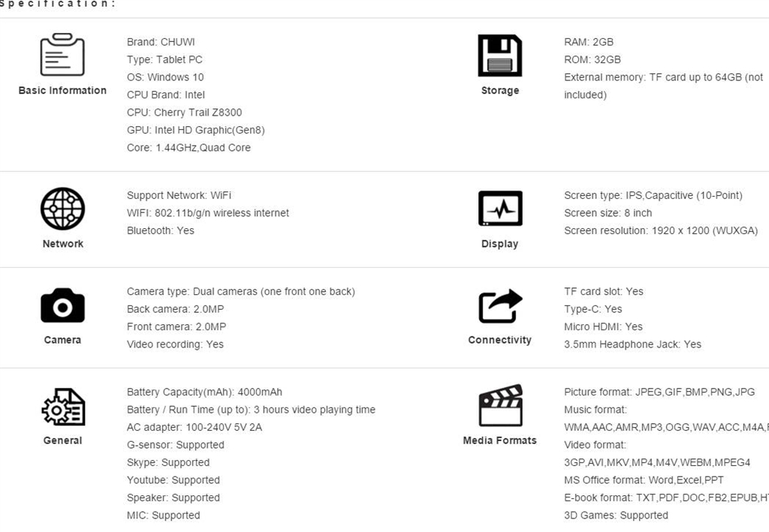Click the Brand: CHUWI text
Screen dimensions: 769x532
pos(161,42)
